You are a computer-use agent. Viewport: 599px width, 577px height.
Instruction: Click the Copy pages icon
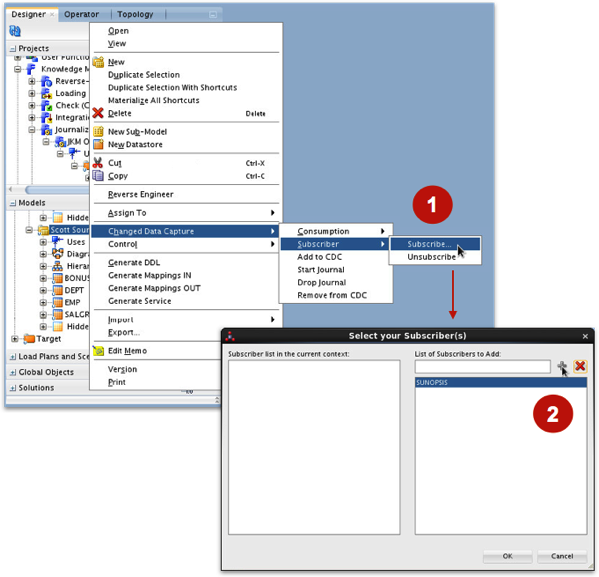[x=98, y=176]
